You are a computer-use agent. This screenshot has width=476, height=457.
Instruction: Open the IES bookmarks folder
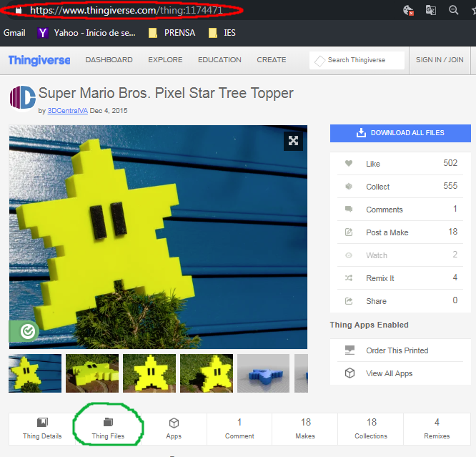tap(222, 33)
